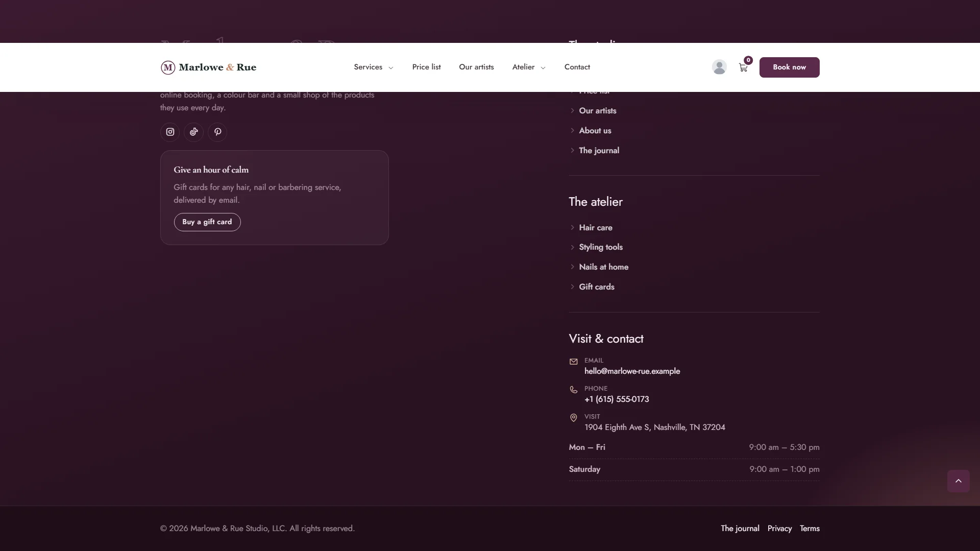Click the hello@marlowe-rue.example email address
This screenshot has height=551, width=980.
coord(632,371)
